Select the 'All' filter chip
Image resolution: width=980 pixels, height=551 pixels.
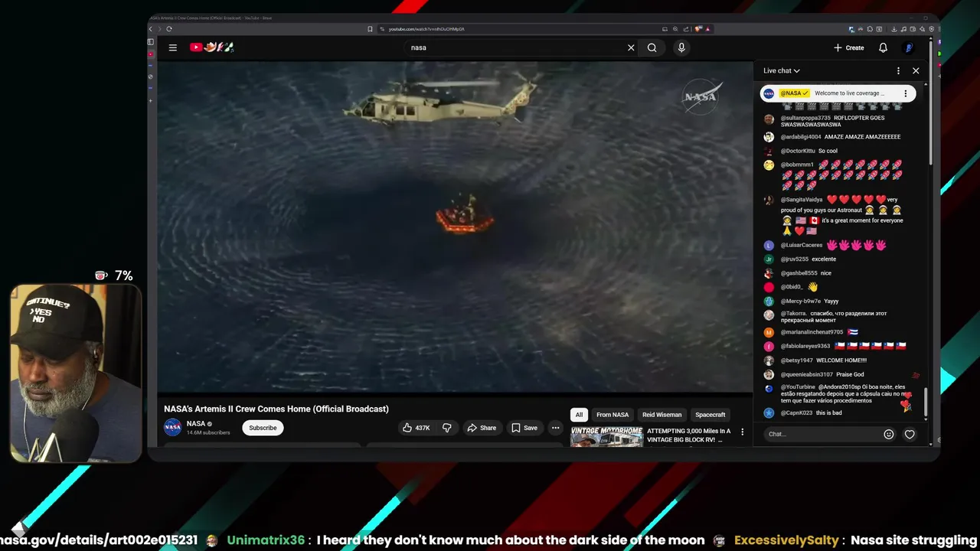click(579, 415)
